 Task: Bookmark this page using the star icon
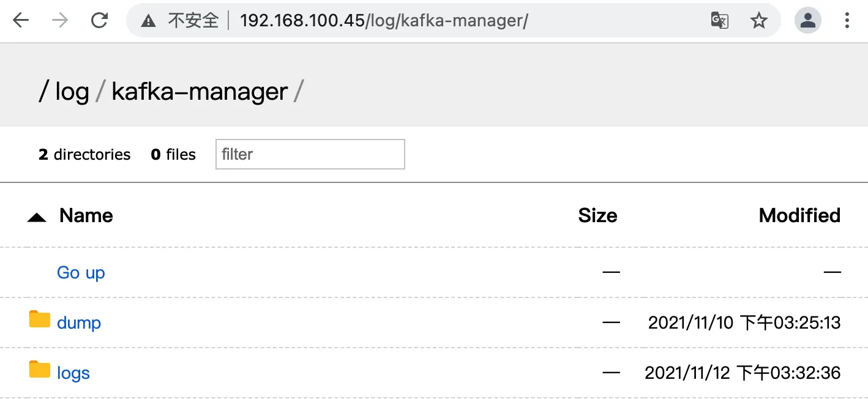pyautogui.click(x=759, y=20)
